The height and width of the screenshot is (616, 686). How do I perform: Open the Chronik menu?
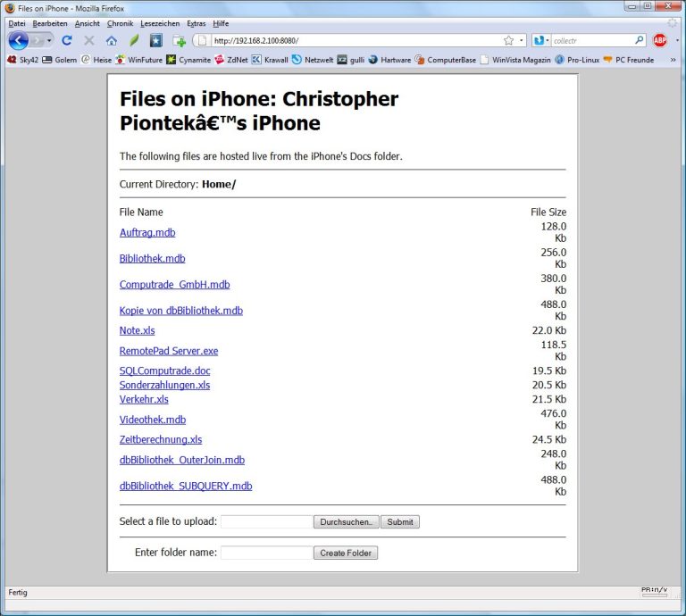[x=120, y=23]
